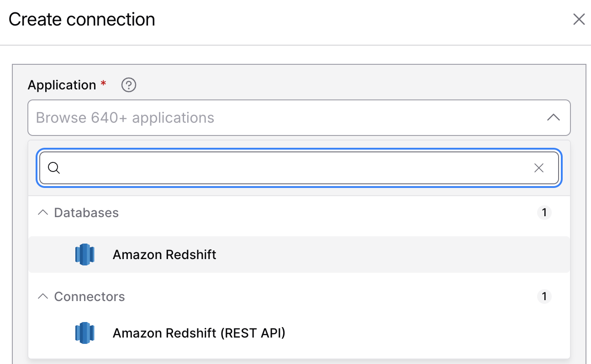The image size is (591, 364).
Task: Click the count badge next to Databases
Action: [x=544, y=213]
